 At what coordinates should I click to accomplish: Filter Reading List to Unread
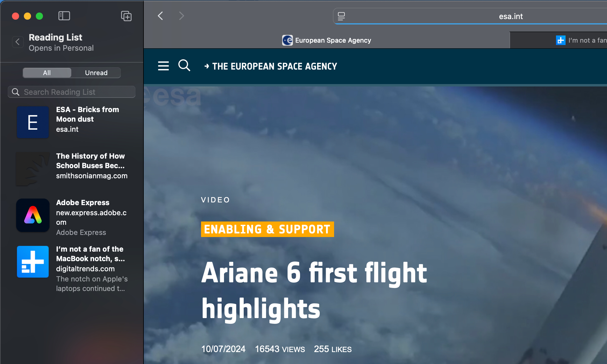coord(96,73)
